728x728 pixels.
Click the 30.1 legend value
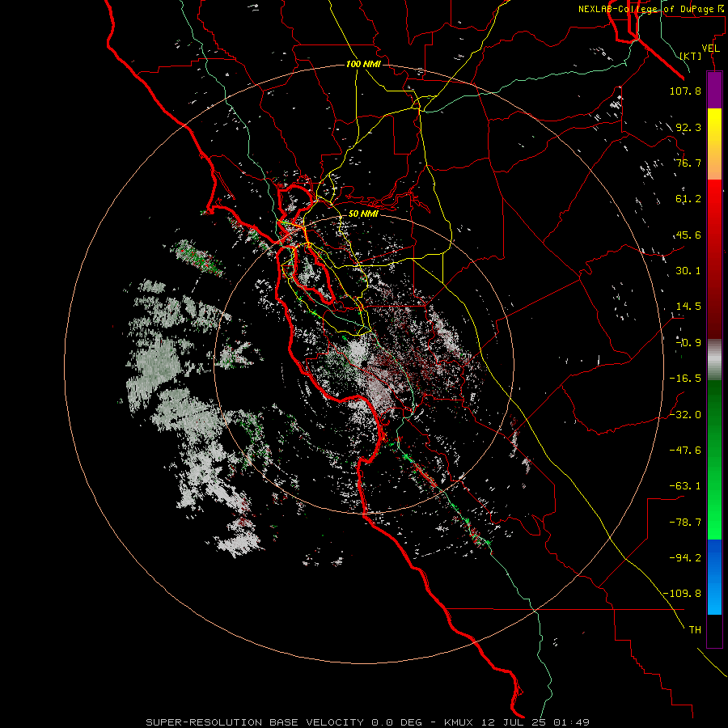[x=688, y=271]
